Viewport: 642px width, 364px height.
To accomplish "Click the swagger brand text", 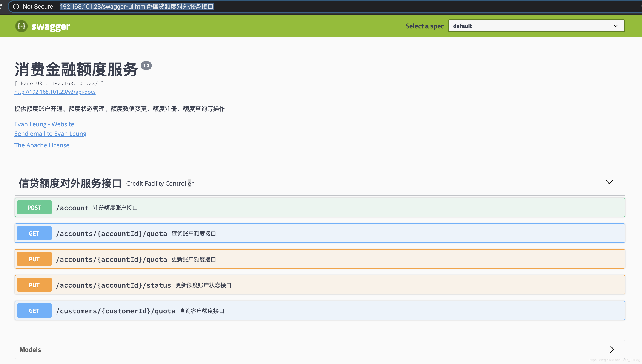I will point(51,26).
